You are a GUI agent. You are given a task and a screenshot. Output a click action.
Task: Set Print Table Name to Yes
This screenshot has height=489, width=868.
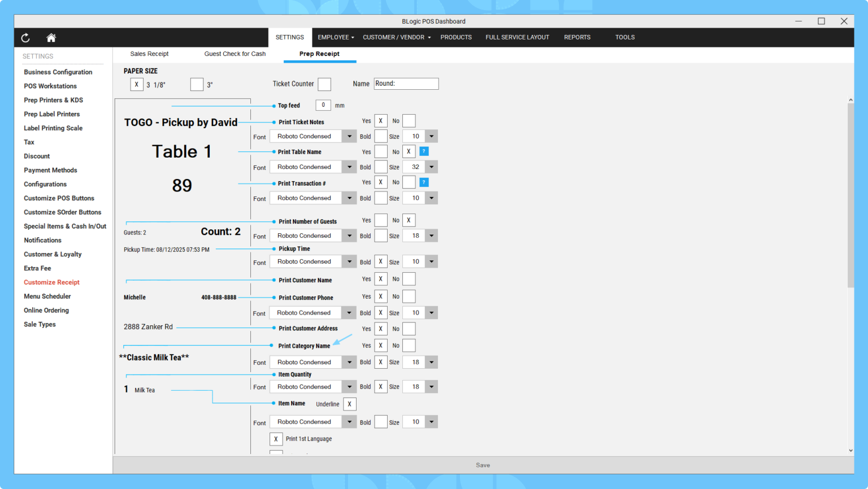(381, 151)
